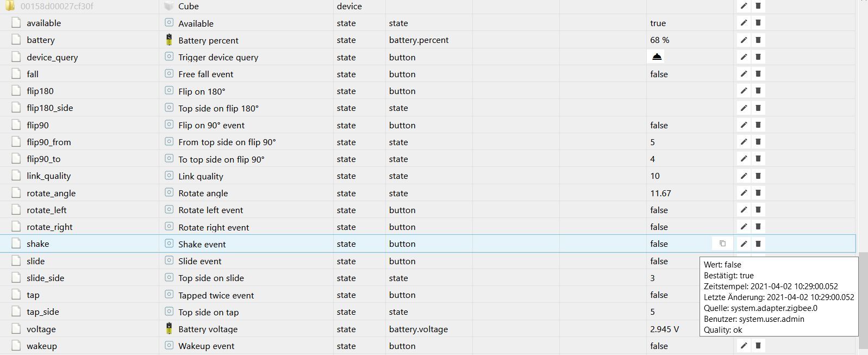Click the Trigger device query name
The width and height of the screenshot is (868, 355).
(218, 57)
